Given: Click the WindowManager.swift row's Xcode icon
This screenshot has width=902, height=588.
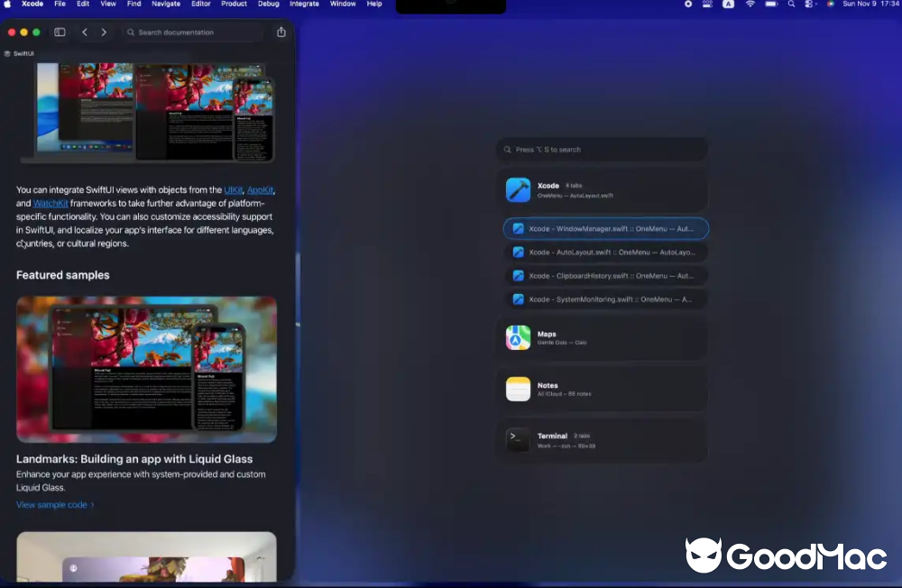Looking at the screenshot, I should (x=519, y=228).
